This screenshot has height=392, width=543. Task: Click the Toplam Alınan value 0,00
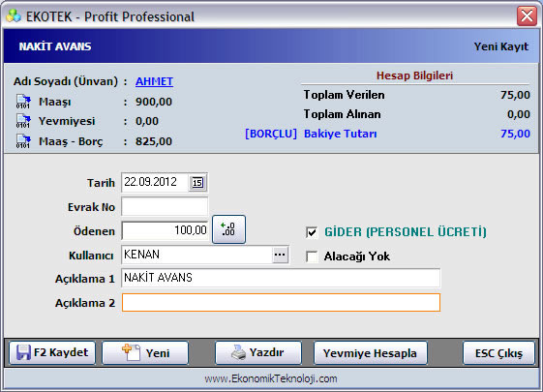[519, 114]
